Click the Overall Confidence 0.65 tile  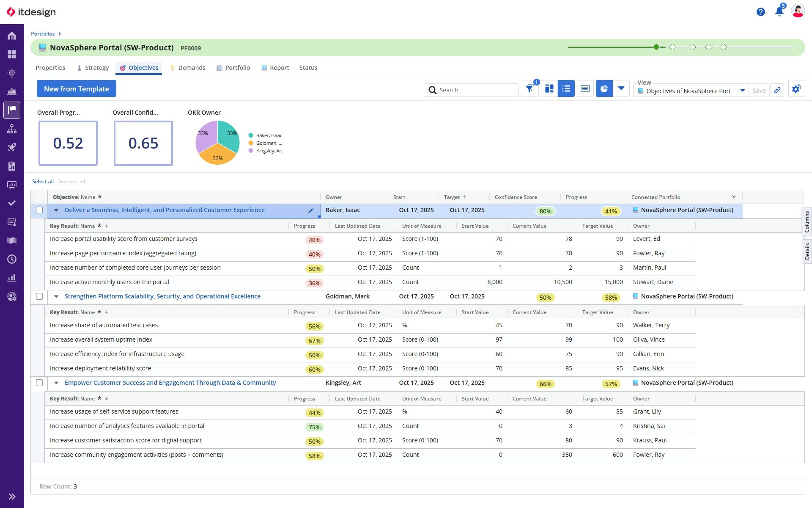tap(143, 143)
